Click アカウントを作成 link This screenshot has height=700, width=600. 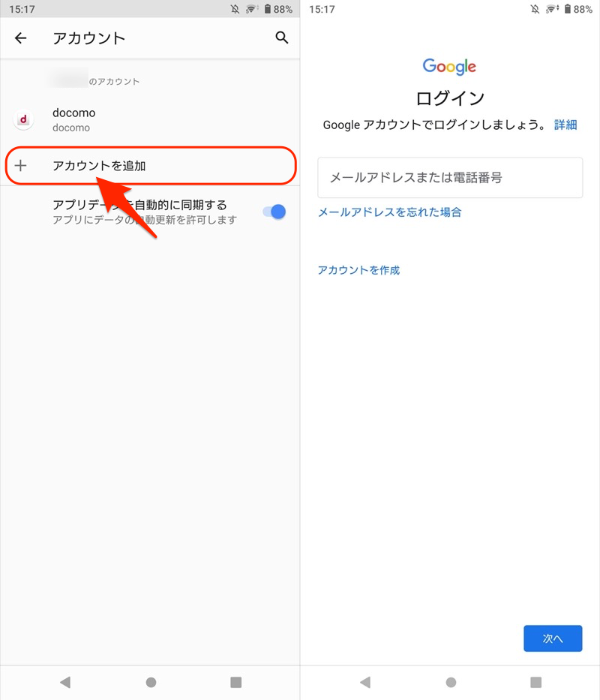pos(358,270)
